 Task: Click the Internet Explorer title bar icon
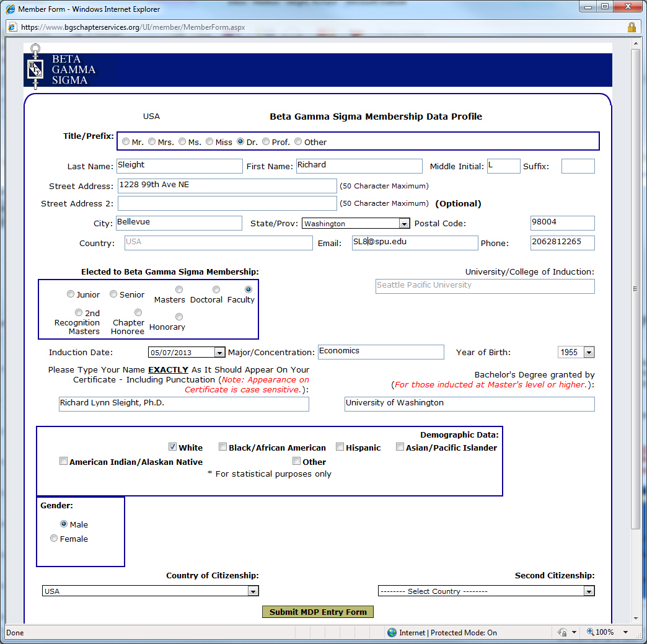(x=11, y=9)
